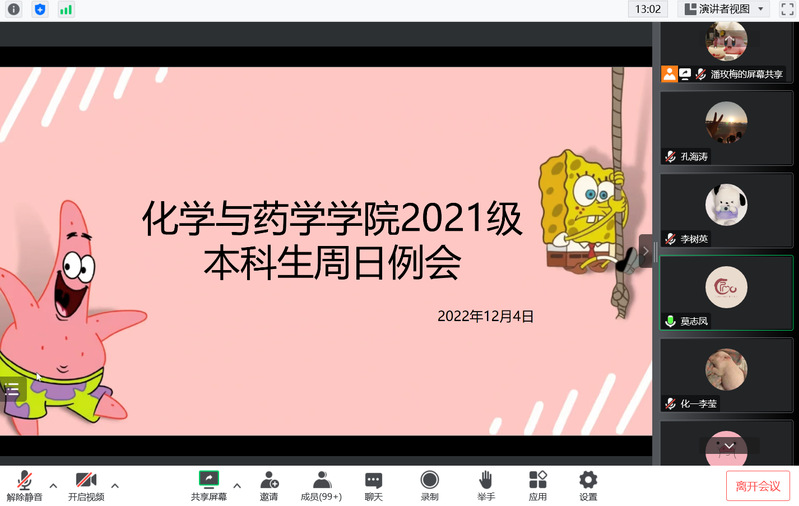Select 潘玫梅的屏幕共享 participant tile

726,52
